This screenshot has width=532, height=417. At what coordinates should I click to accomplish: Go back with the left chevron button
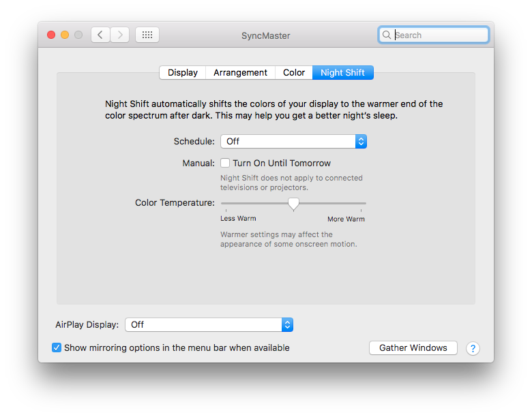[x=100, y=35]
